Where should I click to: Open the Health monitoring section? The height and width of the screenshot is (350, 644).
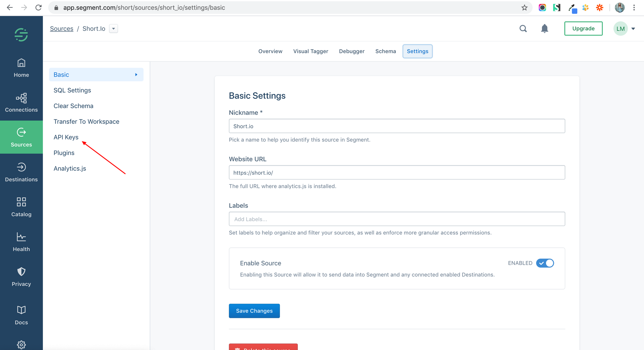click(21, 241)
